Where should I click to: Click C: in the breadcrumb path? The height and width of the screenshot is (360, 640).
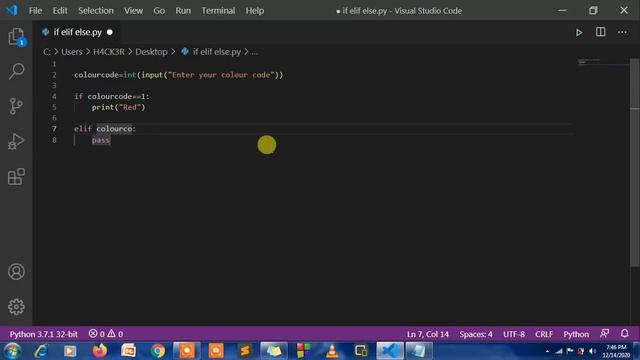[47, 52]
